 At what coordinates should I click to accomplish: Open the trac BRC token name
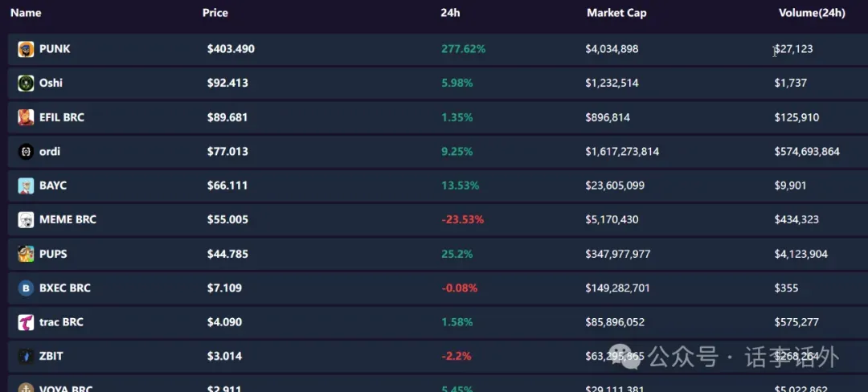tap(61, 322)
